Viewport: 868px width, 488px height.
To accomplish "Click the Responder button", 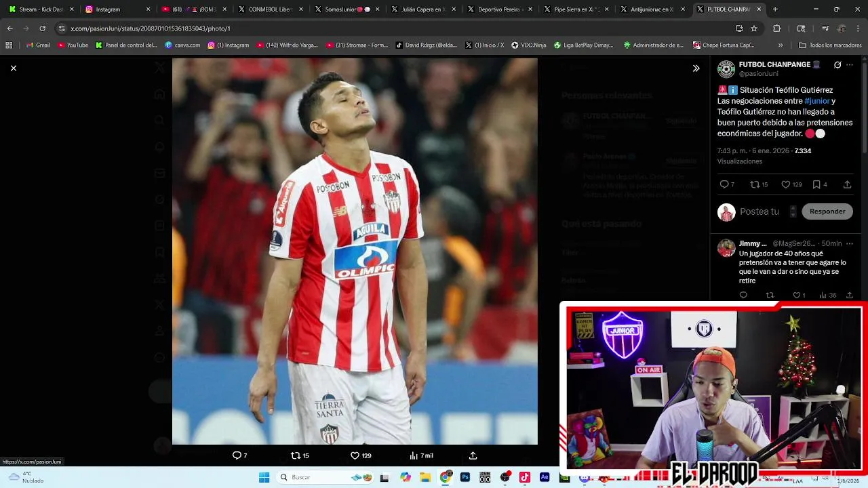I will (x=827, y=211).
